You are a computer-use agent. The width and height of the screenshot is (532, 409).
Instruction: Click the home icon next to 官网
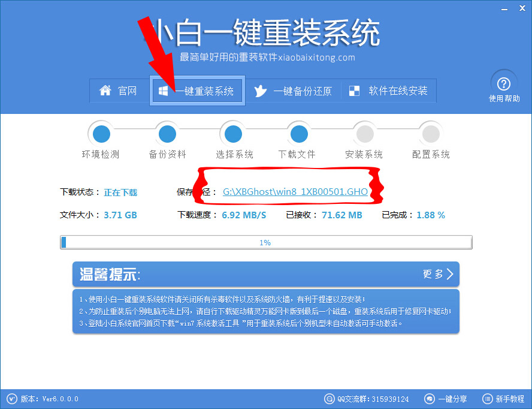click(107, 90)
